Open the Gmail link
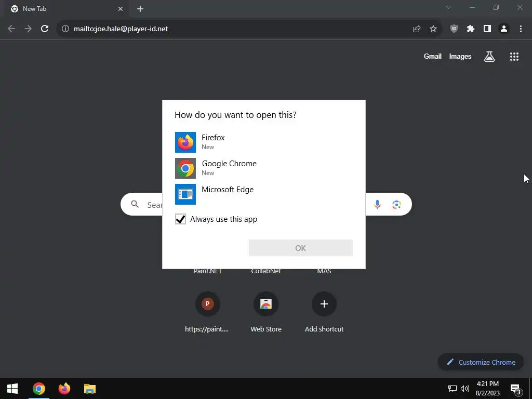Viewport: 532px width, 399px height. (x=433, y=56)
